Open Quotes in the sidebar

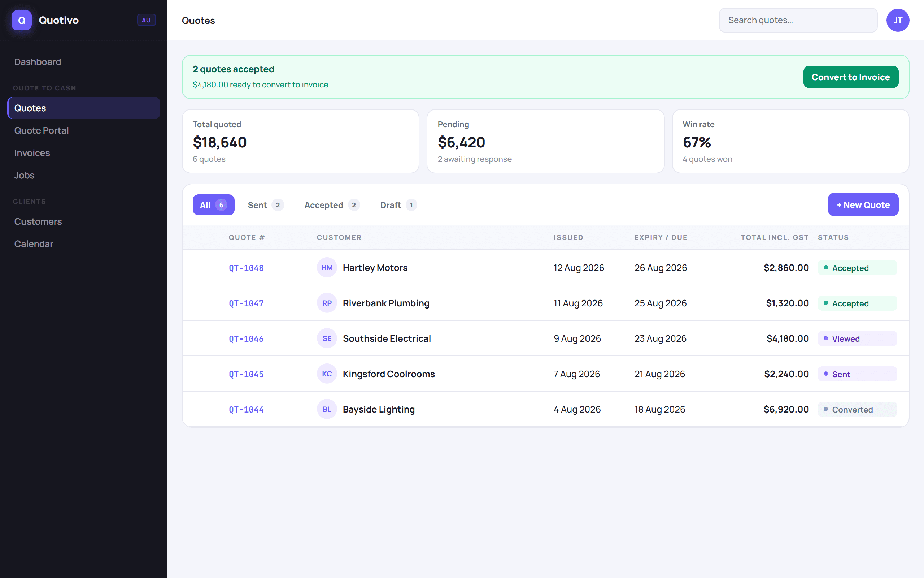click(x=84, y=108)
